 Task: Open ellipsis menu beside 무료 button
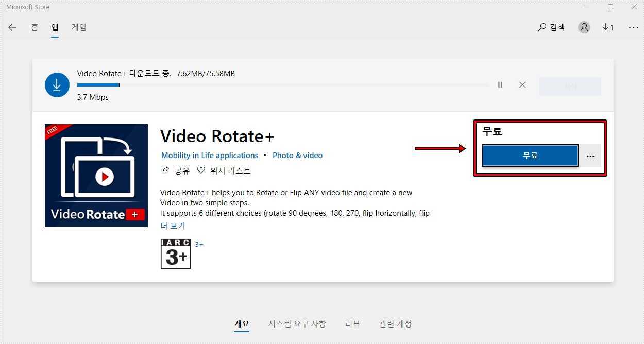[x=590, y=156]
